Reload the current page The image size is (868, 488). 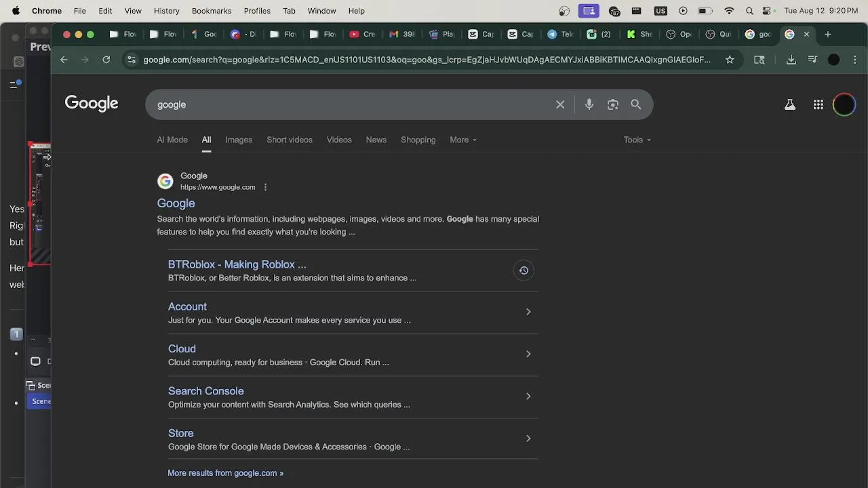[x=106, y=60]
